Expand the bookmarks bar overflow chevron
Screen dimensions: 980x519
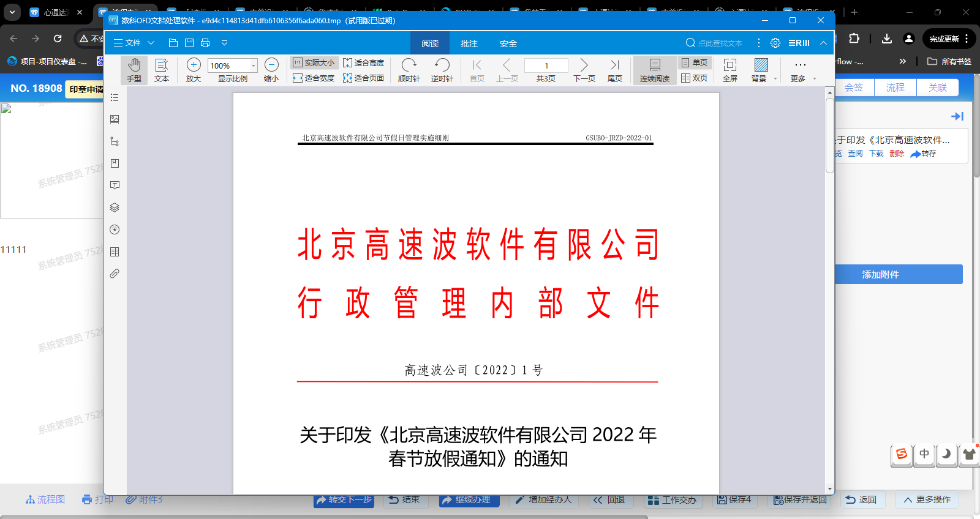point(902,61)
